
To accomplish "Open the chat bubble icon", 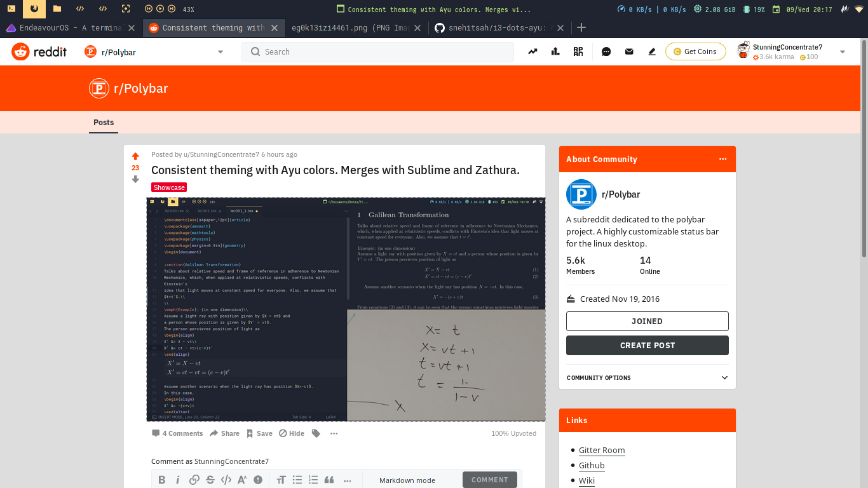I will [x=606, y=51].
